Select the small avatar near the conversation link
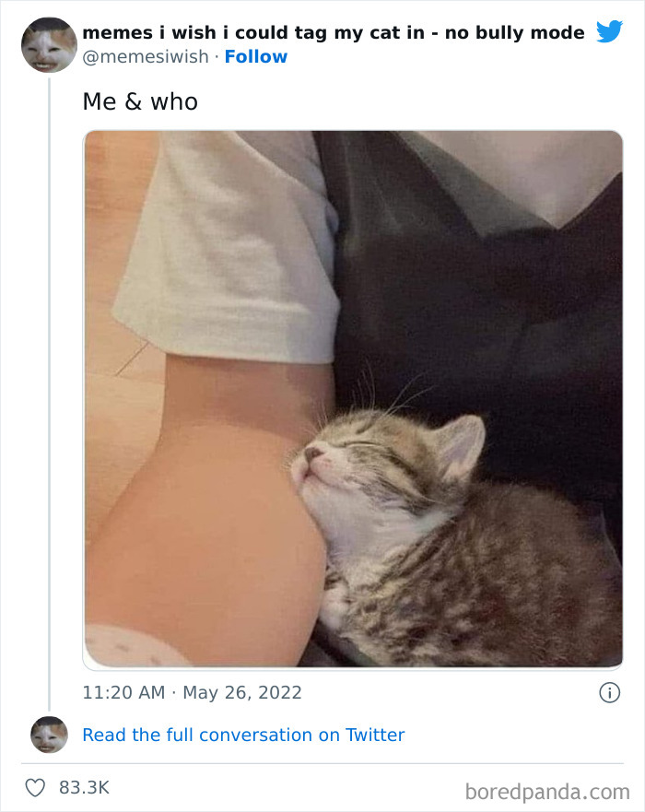 (x=47, y=736)
